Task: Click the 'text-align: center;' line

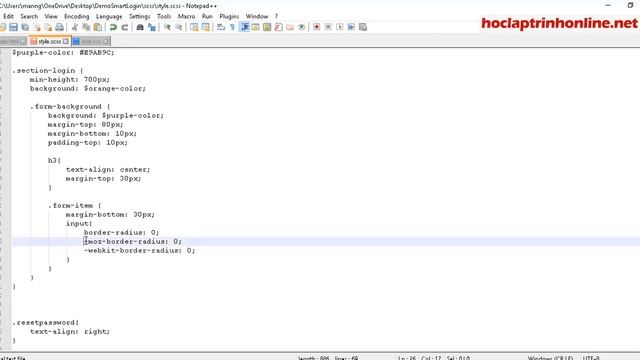Action: pos(108,169)
